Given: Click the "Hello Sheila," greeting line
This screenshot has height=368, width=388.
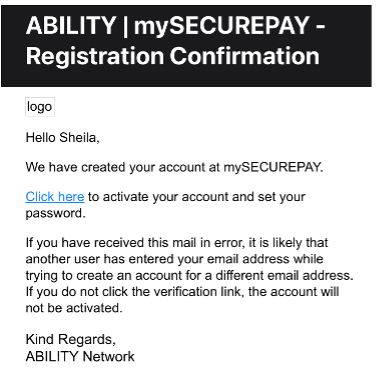Looking at the screenshot, I should point(63,137).
